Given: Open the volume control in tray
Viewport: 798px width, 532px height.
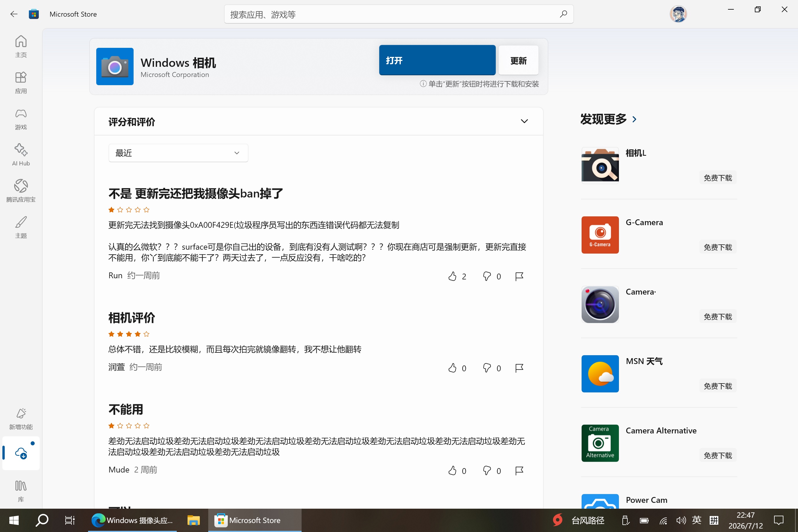Looking at the screenshot, I should coord(681,520).
